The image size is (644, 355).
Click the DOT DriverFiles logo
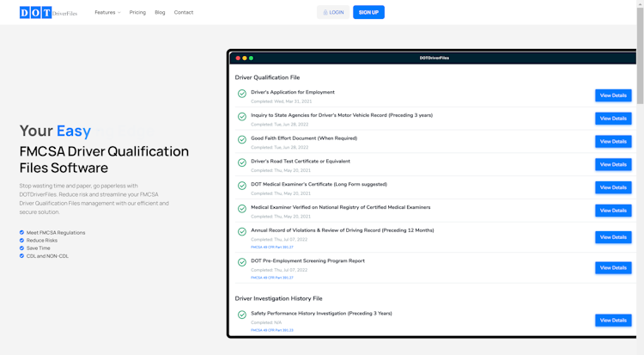point(48,13)
